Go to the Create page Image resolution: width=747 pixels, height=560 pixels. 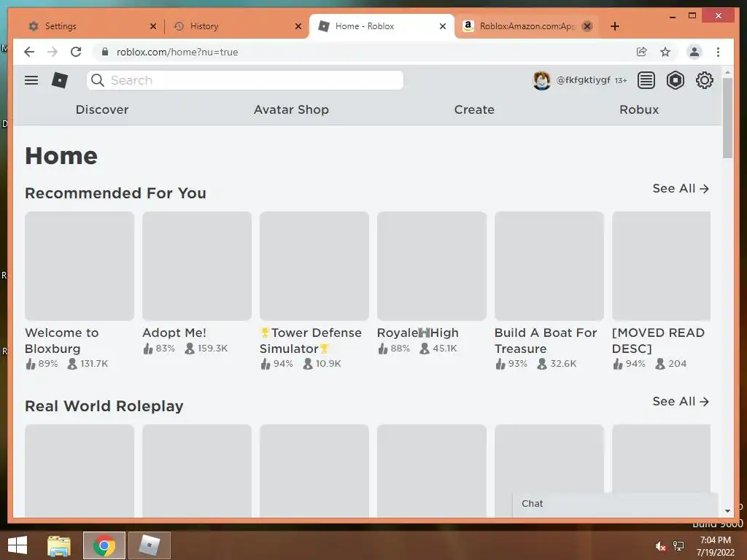pos(474,109)
